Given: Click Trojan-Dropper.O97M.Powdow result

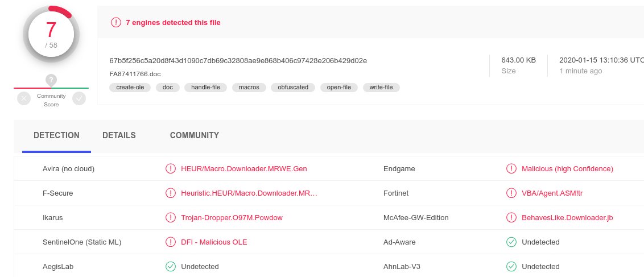Looking at the screenshot, I should tap(232, 217).
